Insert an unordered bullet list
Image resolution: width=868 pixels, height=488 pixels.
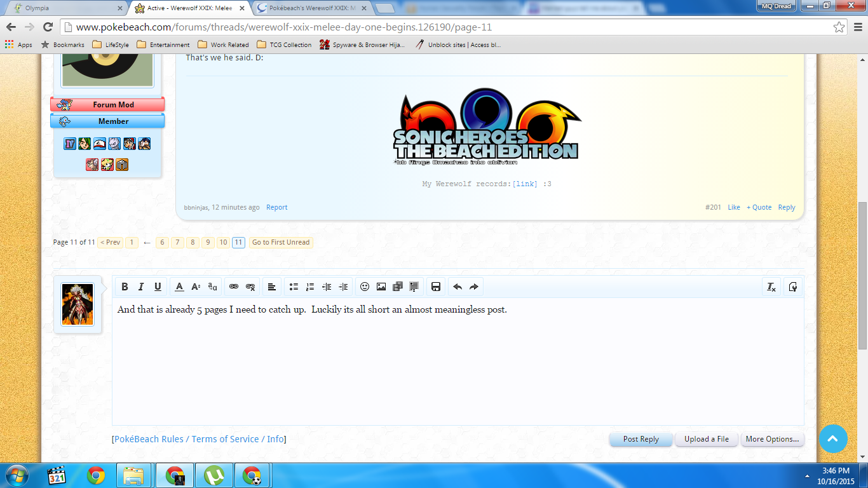pyautogui.click(x=294, y=287)
